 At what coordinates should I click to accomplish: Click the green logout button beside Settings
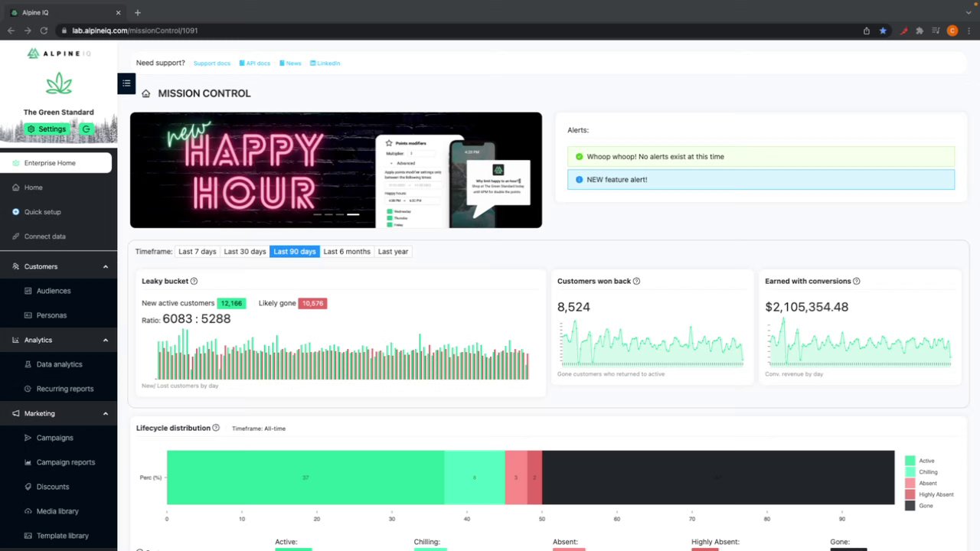point(87,129)
